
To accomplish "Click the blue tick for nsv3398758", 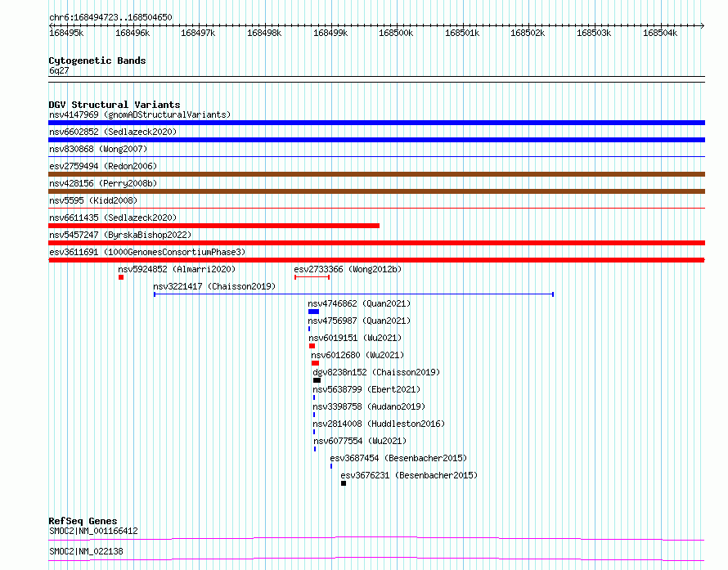I will point(314,415).
